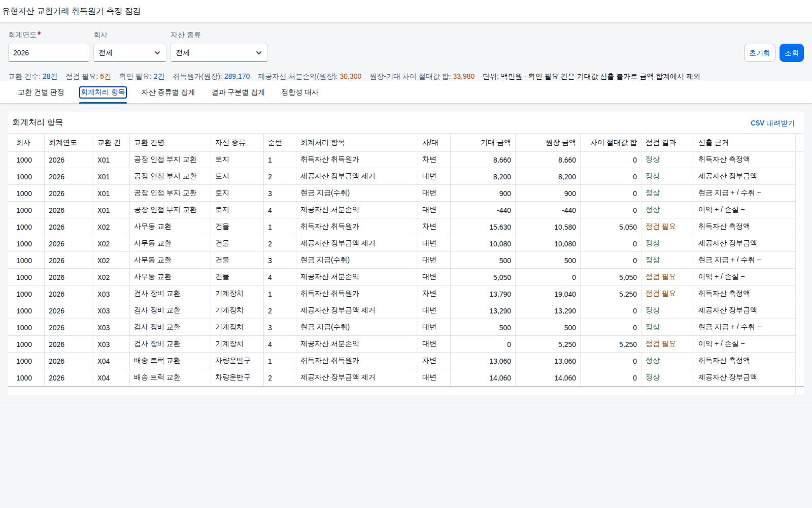
Task: Download data via CSV 내려받기
Action: [x=772, y=123]
